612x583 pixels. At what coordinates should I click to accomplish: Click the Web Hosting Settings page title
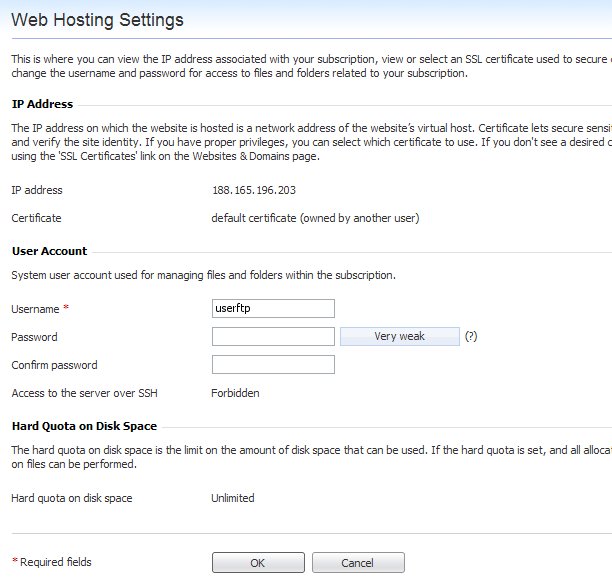[97, 20]
